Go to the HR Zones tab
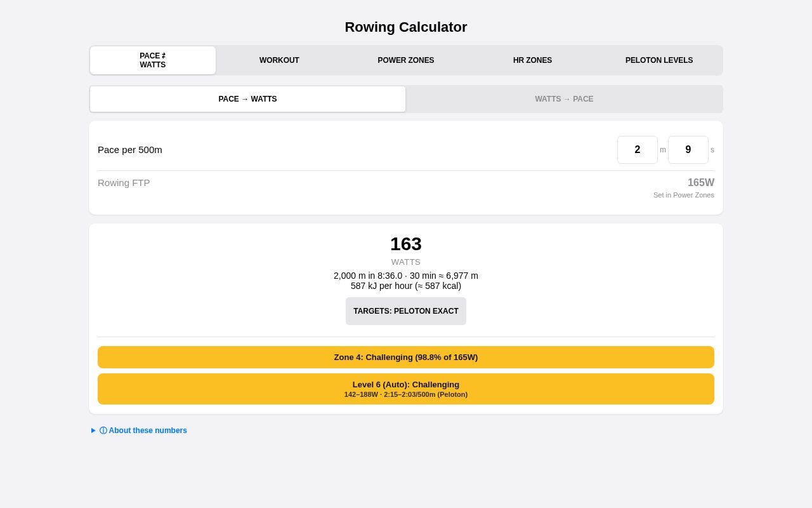This screenshot has width=812, height=508. 533,60
